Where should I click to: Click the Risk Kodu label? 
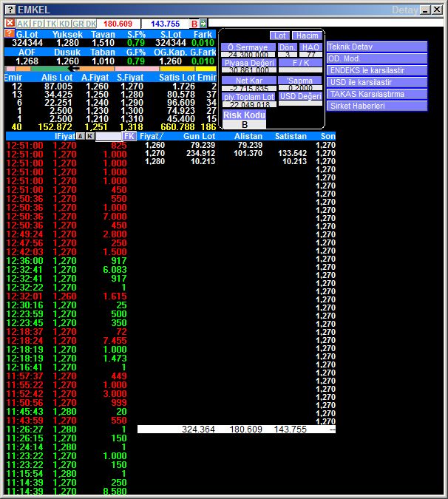pyautogui.click(x=244, y=115)
